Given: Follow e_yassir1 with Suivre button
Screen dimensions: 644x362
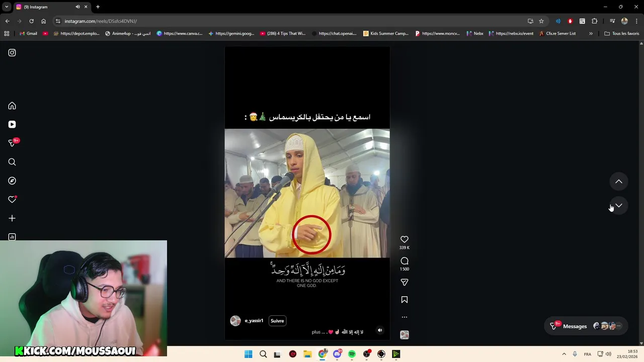Looking at the screenshot, I should (x=277, y=321).
